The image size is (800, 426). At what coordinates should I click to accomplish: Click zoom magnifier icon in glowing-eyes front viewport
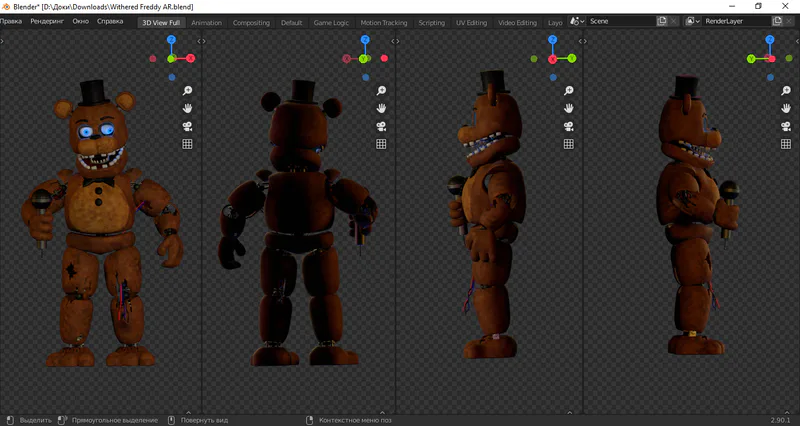tap(187, 90)
